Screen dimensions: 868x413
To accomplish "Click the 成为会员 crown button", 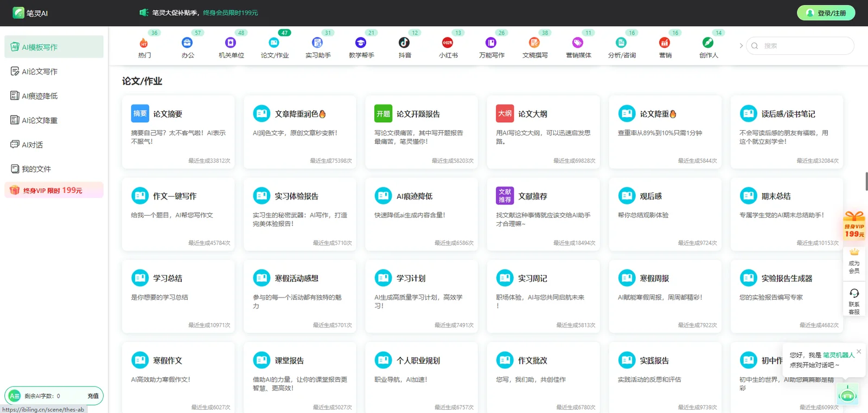I will point(854,261).
